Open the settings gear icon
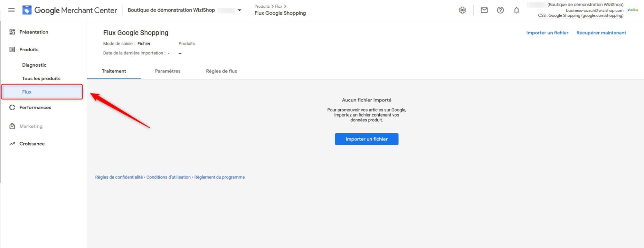 462,10
